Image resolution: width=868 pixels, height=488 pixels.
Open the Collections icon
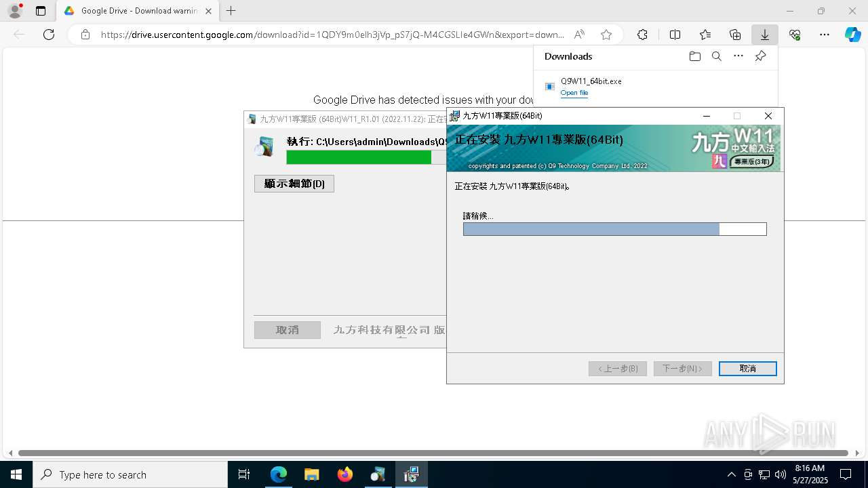pos(735,35)
